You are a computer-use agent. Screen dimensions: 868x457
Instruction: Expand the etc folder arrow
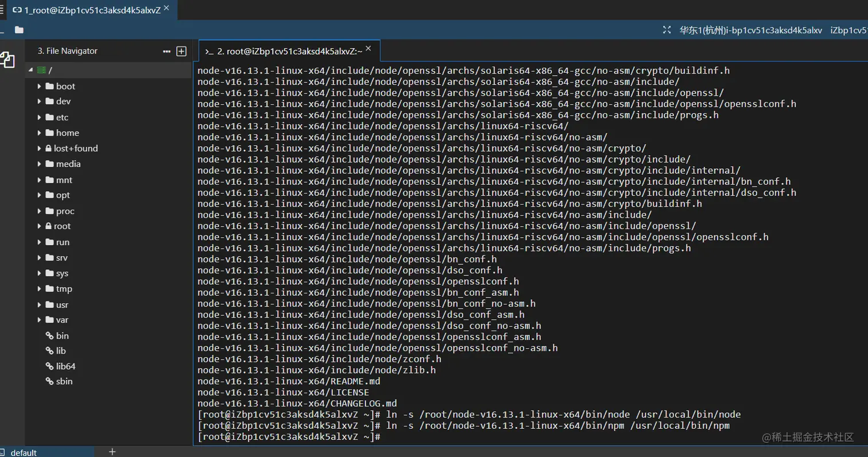point(40,117)
